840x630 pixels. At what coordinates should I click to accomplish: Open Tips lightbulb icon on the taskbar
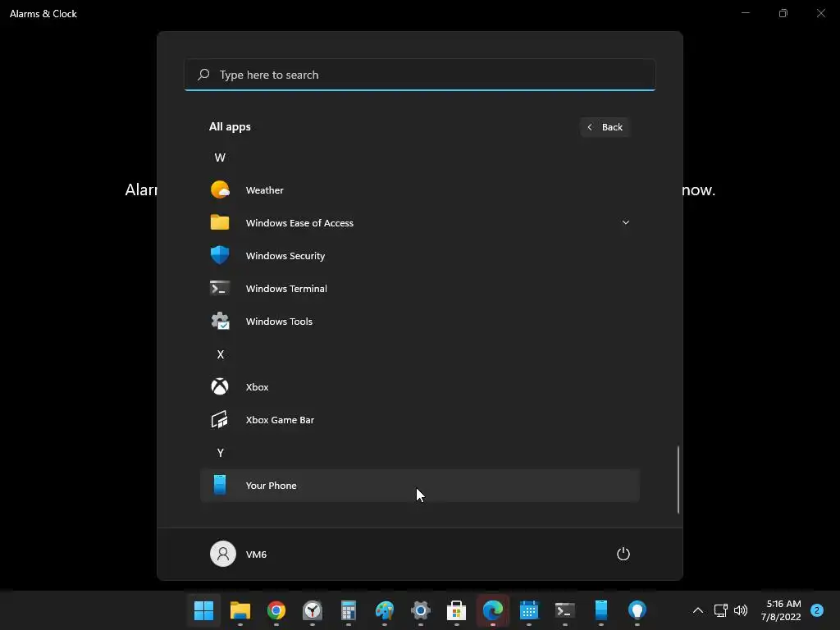coord(637,610)
